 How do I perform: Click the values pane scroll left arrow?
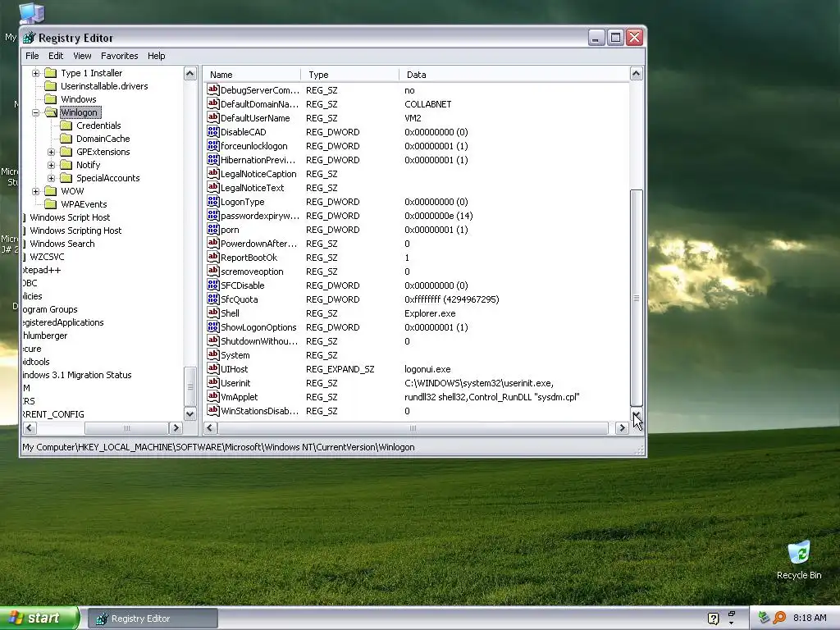(210, 427)
